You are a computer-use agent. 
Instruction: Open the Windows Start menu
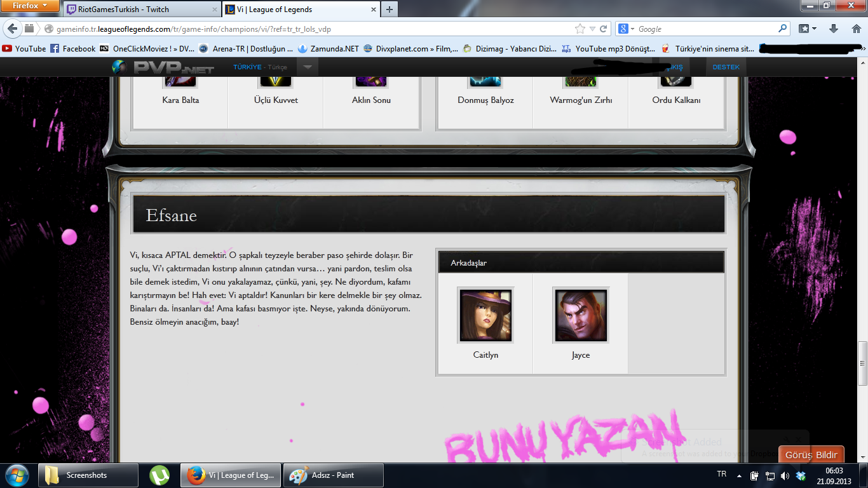pos(16,475)
